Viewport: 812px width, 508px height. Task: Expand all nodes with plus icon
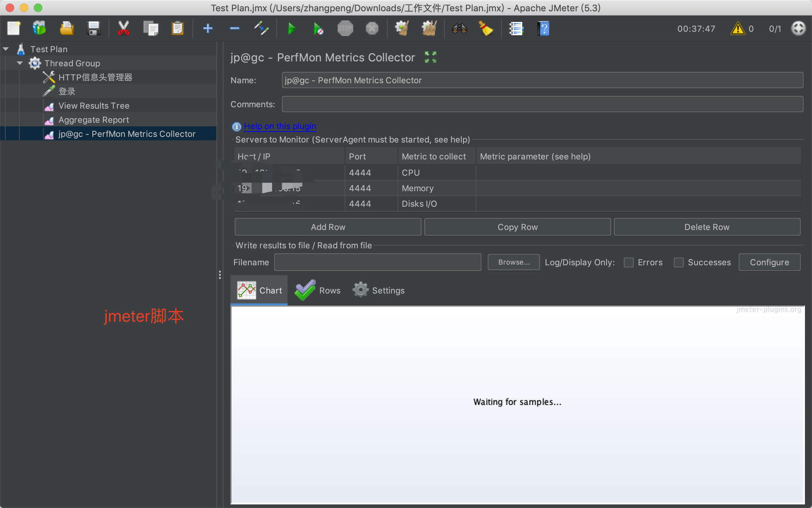coord(208,29)
